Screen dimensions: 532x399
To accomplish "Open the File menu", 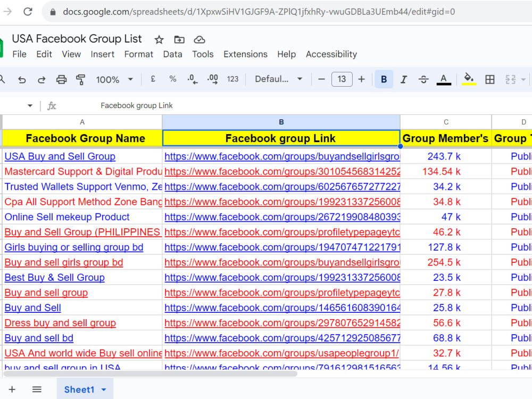I will pos(19,54).
